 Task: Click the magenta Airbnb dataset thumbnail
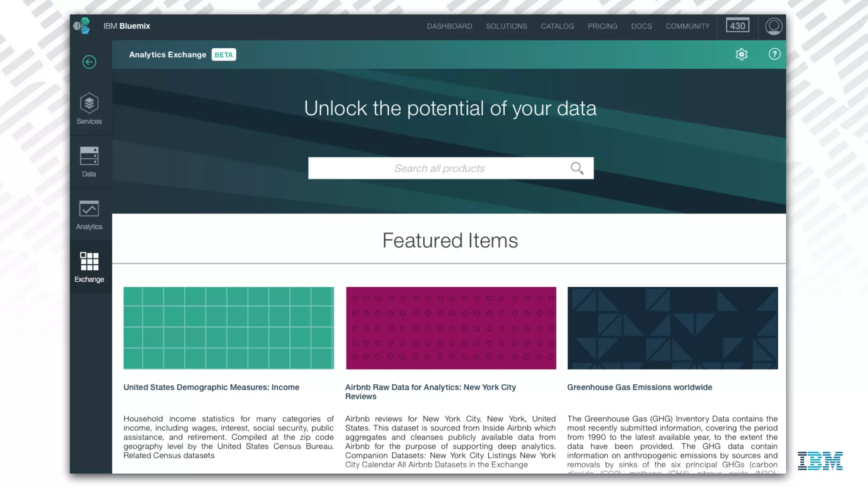[451, 328]
